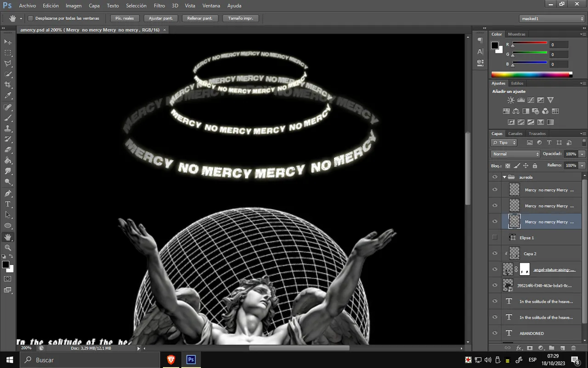Open the Opacidad slider dropdown
The height and width of the screenshot is (368, 588).
[x=582, y=154]
